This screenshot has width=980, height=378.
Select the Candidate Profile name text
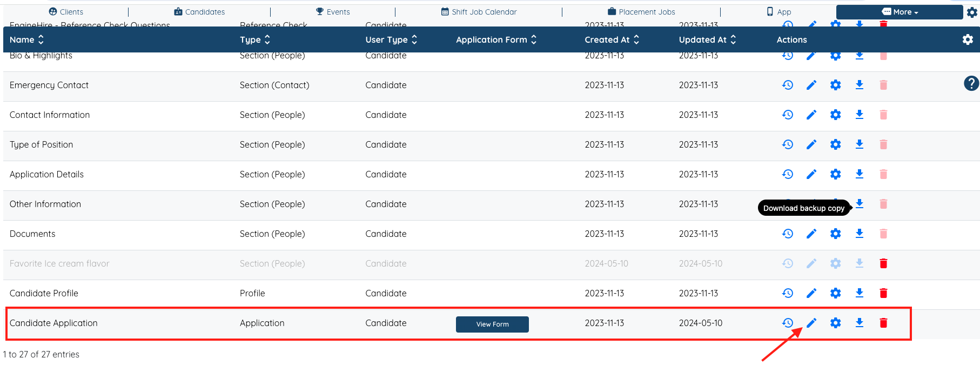(44, 293)
